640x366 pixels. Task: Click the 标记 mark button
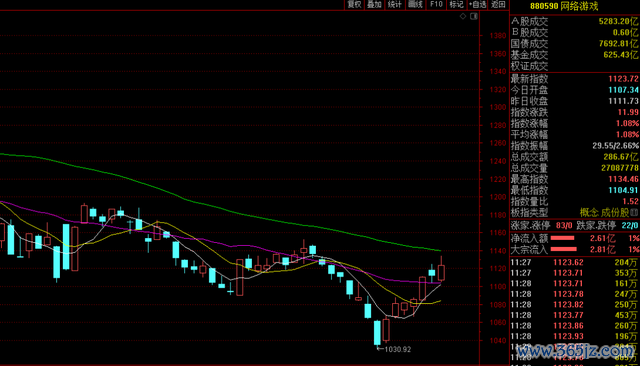coord(456,4)
